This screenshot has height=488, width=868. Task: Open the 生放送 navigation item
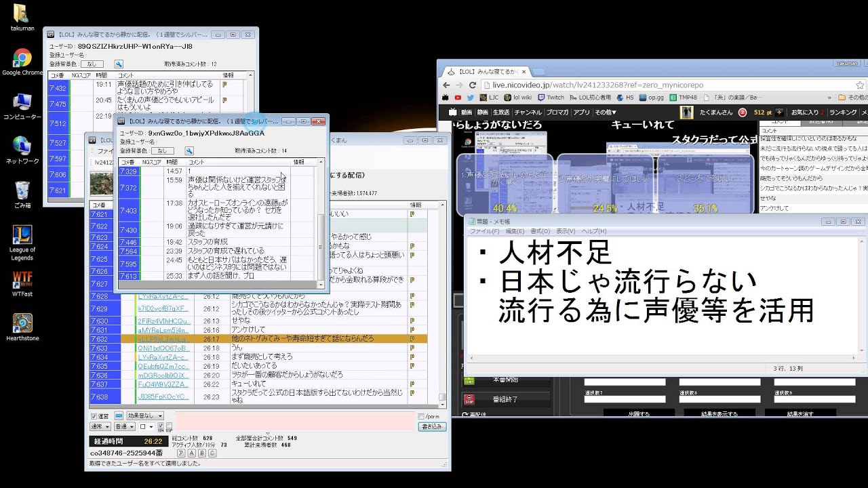point(500,112)
